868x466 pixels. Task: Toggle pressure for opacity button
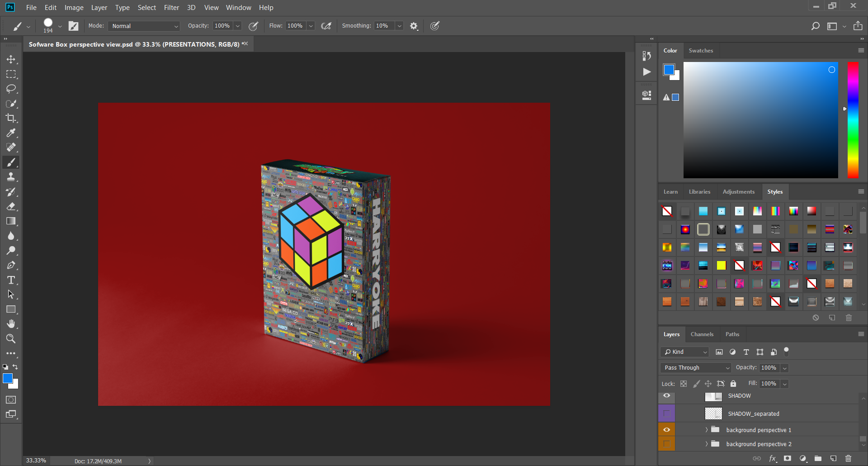254,26
